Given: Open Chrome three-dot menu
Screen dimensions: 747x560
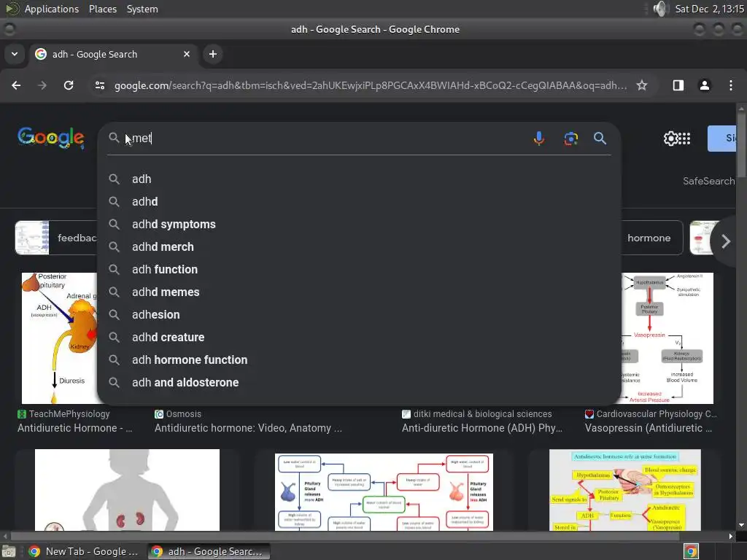Looking at the screenshot, I should pos(731,85).
